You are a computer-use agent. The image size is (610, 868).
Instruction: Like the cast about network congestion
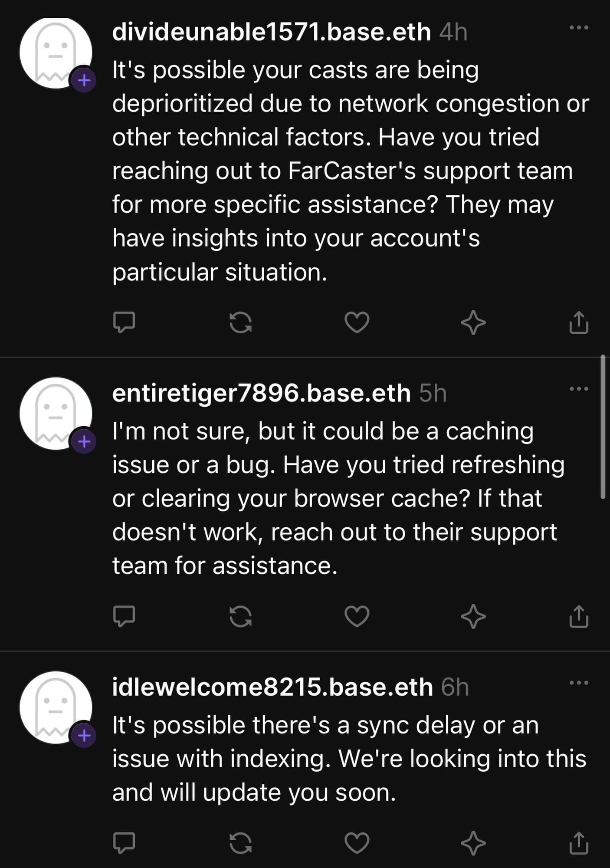click(357, 322)
